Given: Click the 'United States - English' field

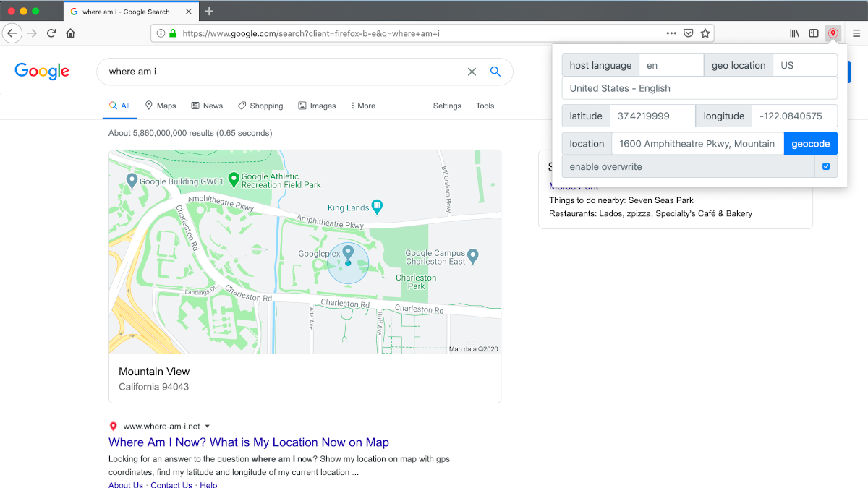Looking at the screenshot, I should (699, 88).
